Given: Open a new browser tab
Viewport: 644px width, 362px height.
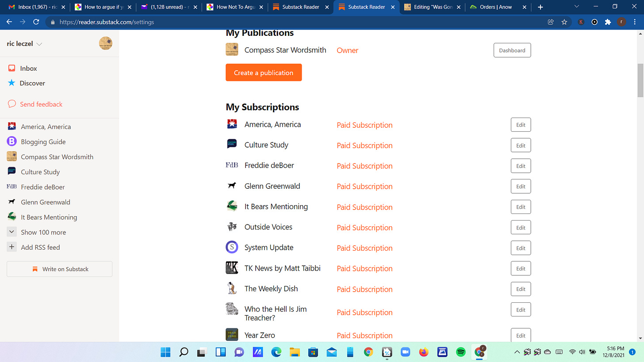Looking at the screenshot, I should click(540, 7).
